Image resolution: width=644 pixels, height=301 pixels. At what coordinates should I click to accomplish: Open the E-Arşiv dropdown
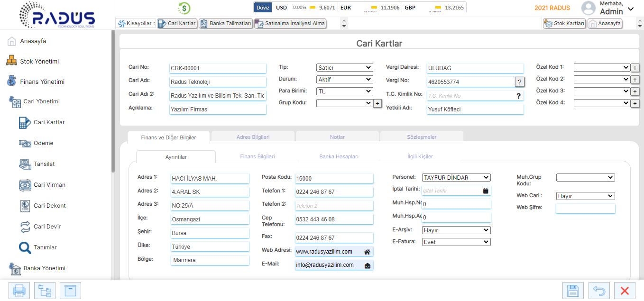(x=456, y=230)
